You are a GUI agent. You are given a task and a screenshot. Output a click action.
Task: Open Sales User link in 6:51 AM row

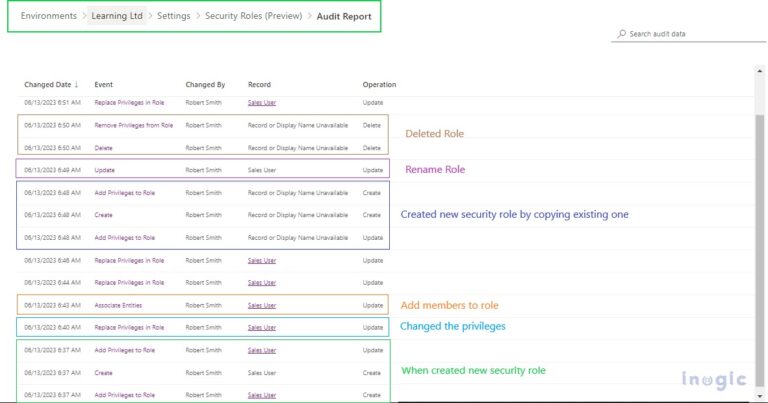[262, 102]
